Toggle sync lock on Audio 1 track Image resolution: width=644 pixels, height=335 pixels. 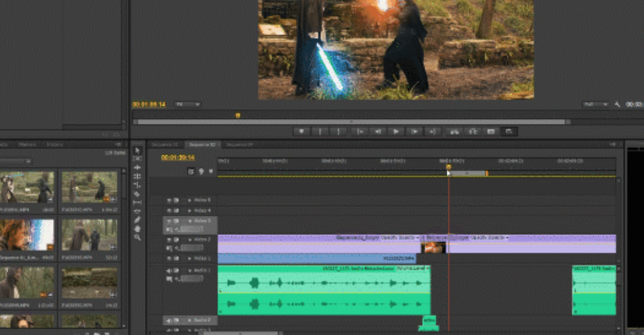click(176, 271)
